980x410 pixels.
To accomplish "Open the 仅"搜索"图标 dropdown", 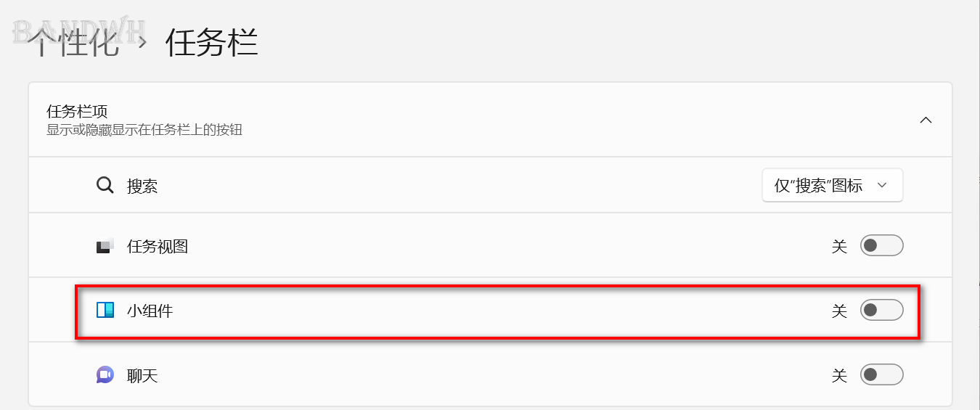I will (x=833, y=185).
